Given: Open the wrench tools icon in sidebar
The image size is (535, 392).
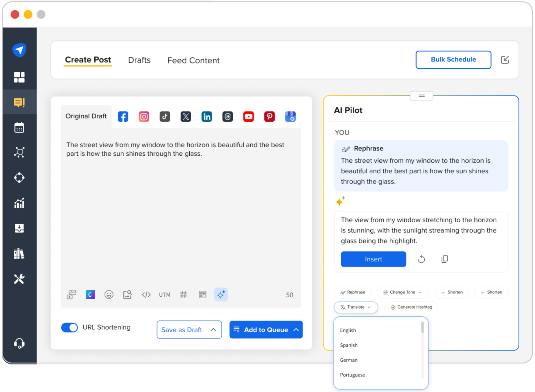Looking at the screenshot, I should click(x=19, y=279).
